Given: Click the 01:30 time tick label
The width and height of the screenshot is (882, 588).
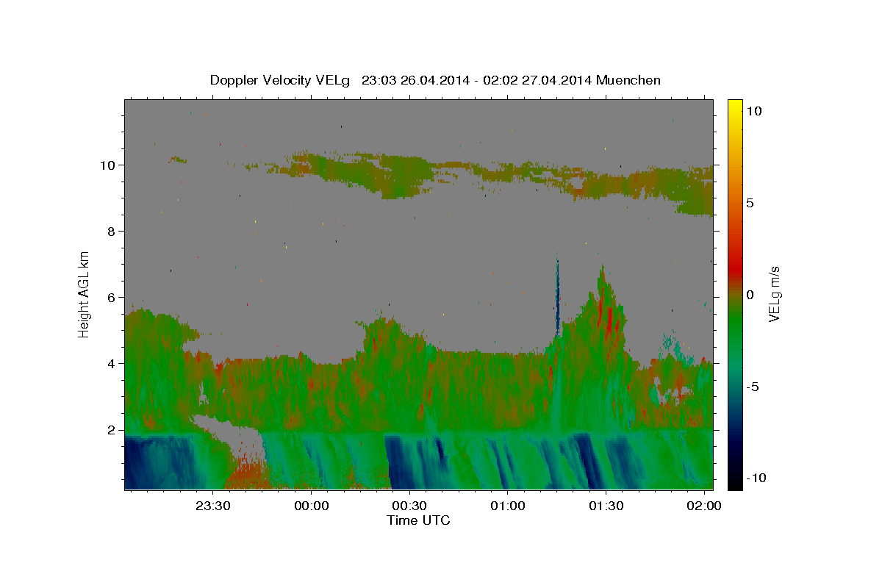Looking at the screenshot, I should point(606,506).
